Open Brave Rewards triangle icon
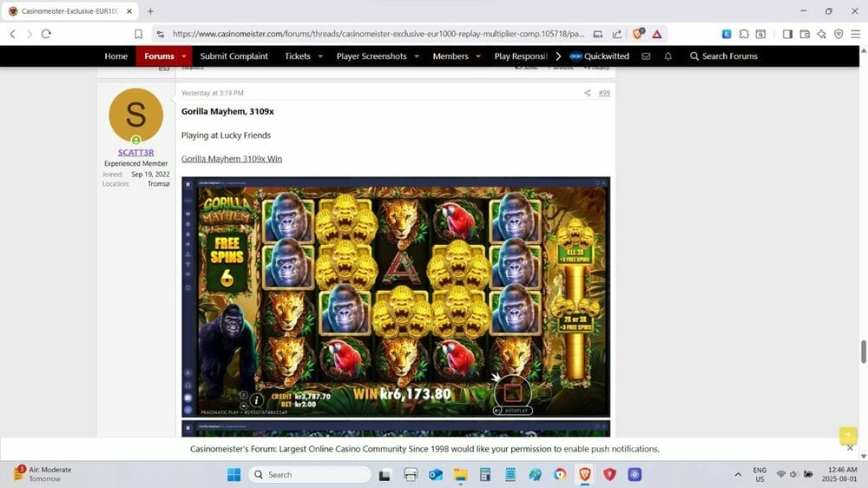868x488 pixels. [656, 34]
